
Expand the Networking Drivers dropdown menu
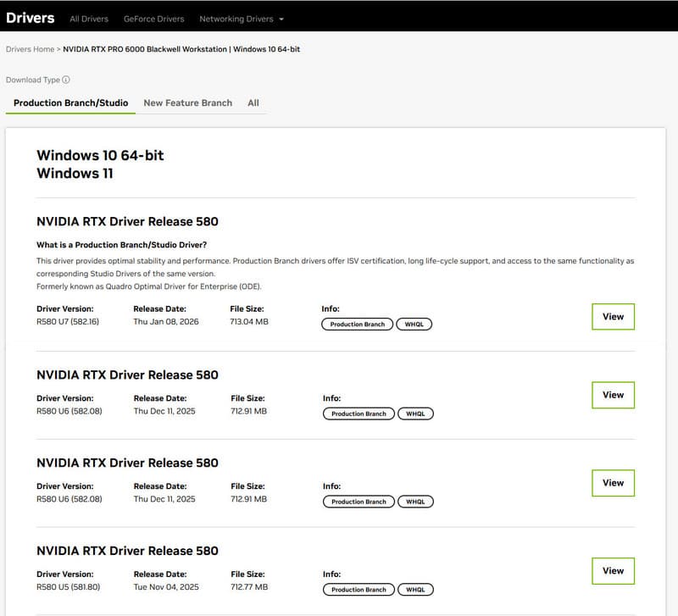242,19
